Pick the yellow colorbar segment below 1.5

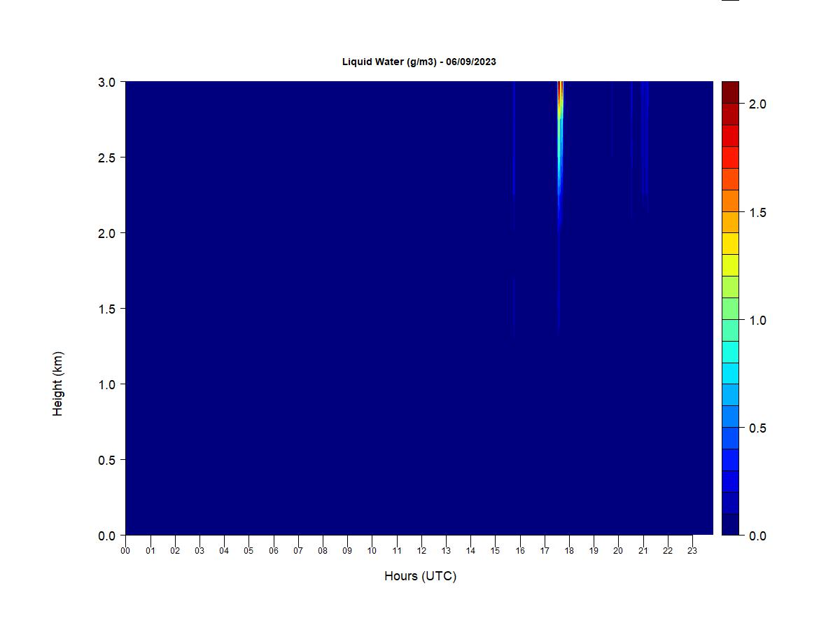730,244
